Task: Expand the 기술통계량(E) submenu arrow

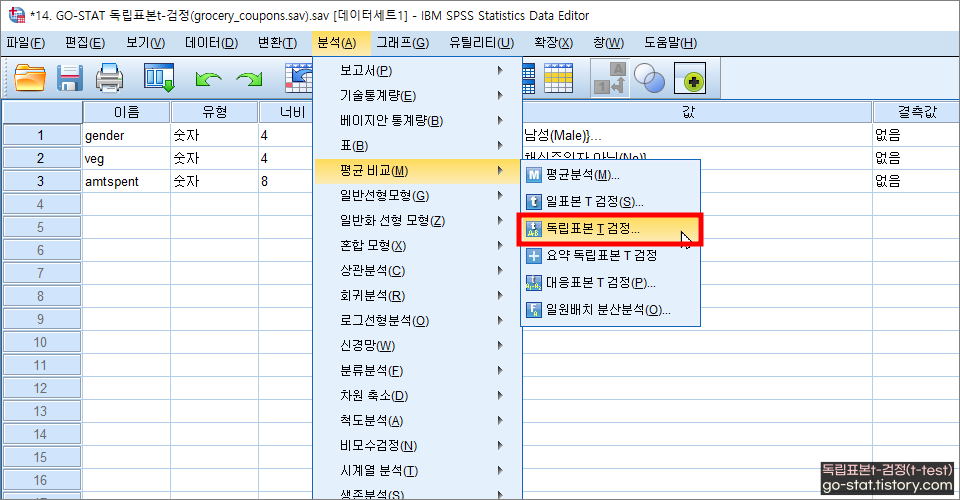Action: tap(500, 95)
